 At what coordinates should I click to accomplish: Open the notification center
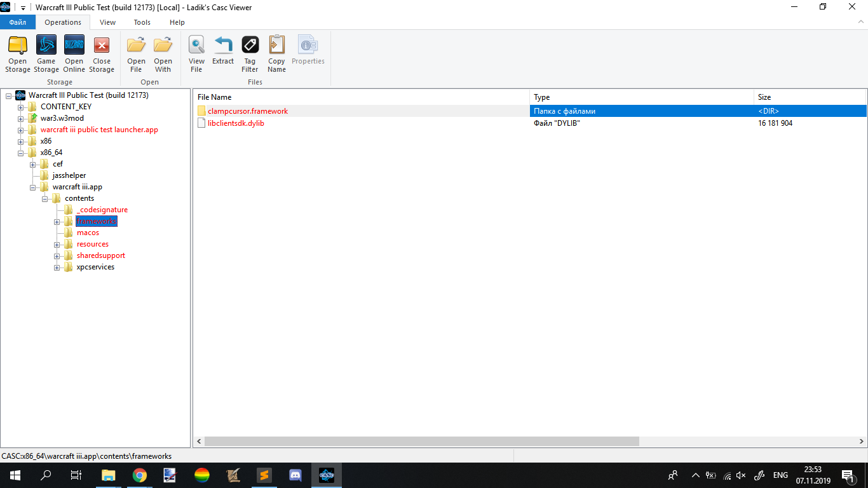848,475
